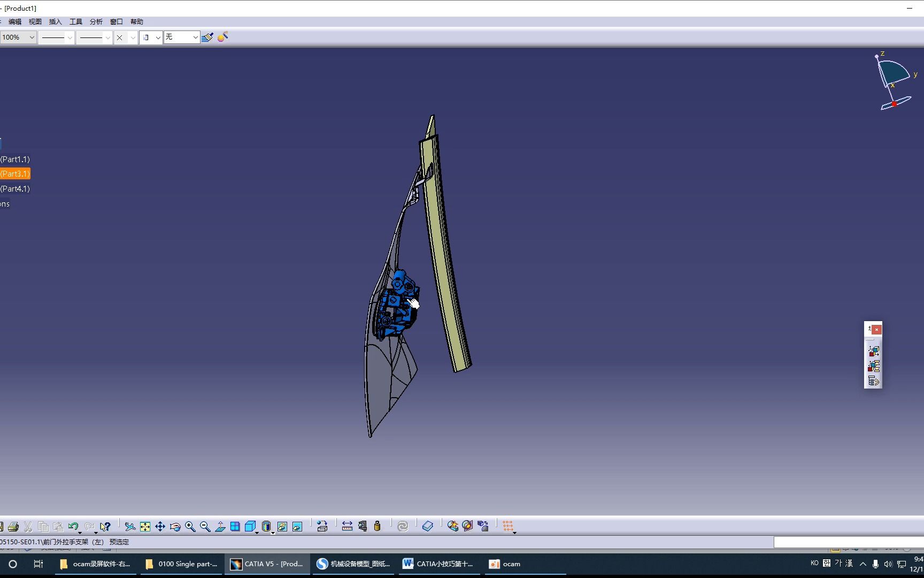The width and height of the screenshot is (924, 578).
Task: Click the Zoom In magnifier icon
Action: pyautogui.click(x=190, y=527)
